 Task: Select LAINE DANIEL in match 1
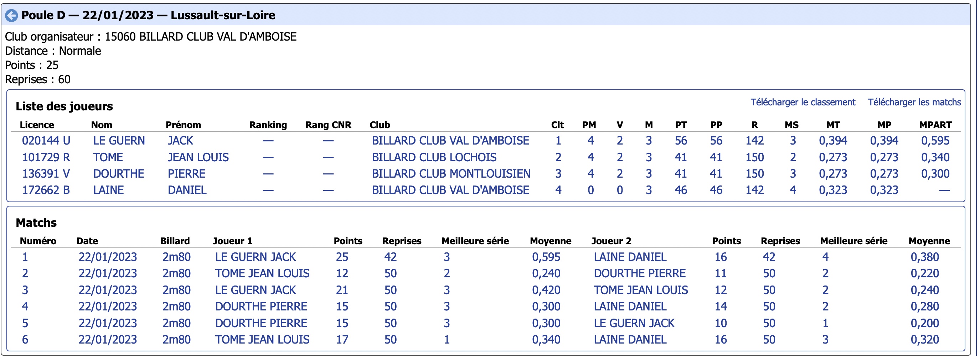tap(630, 257)
